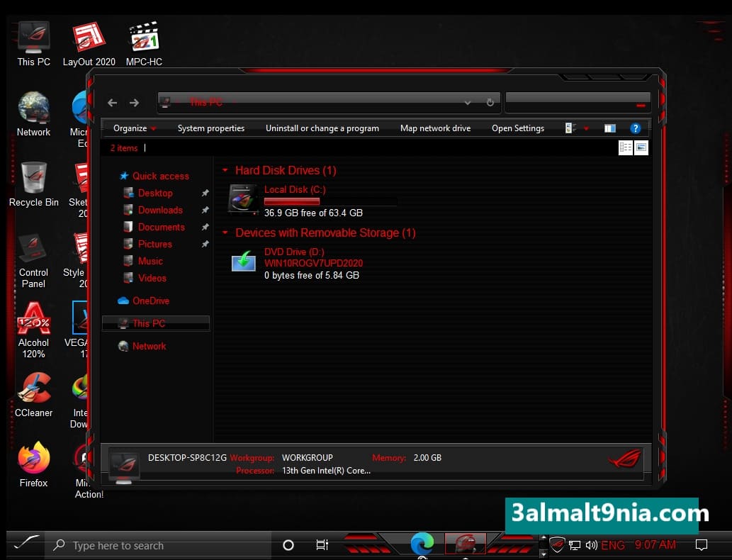Screen dimensions: 732x560
Task: Select the DVD Drive (D:) icon
Action: 243,262
